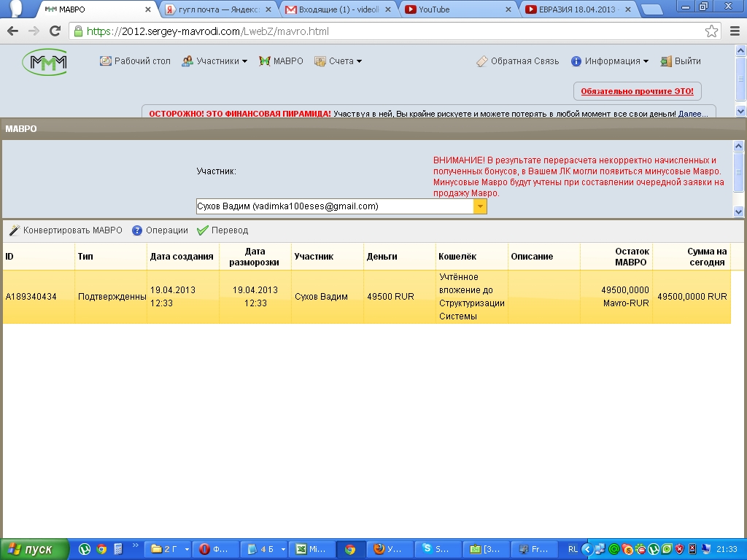Open calculator quick launch icon
747x560 pixels.
(118, 550)
